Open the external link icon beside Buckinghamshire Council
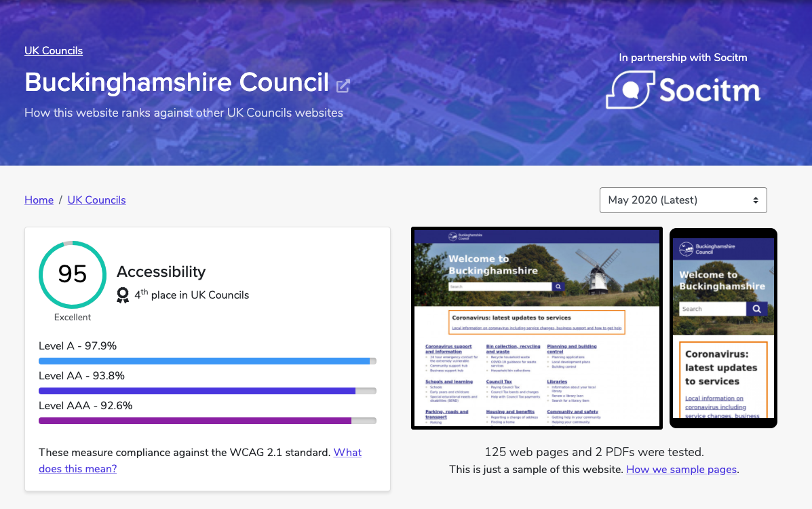 tap(343, 86)
